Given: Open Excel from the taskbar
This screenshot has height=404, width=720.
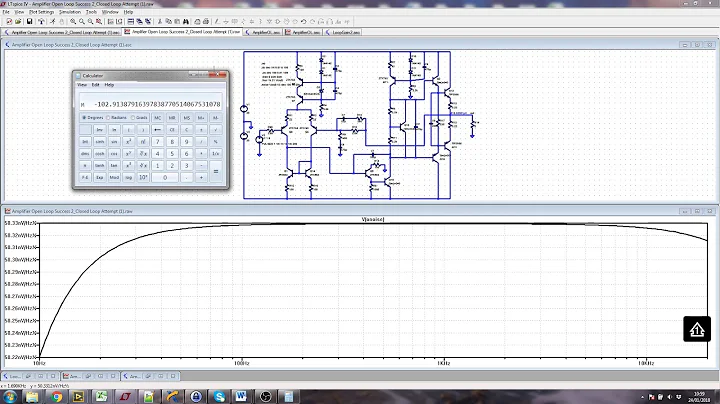Looking at the screenshot, I should click(101, 396).
